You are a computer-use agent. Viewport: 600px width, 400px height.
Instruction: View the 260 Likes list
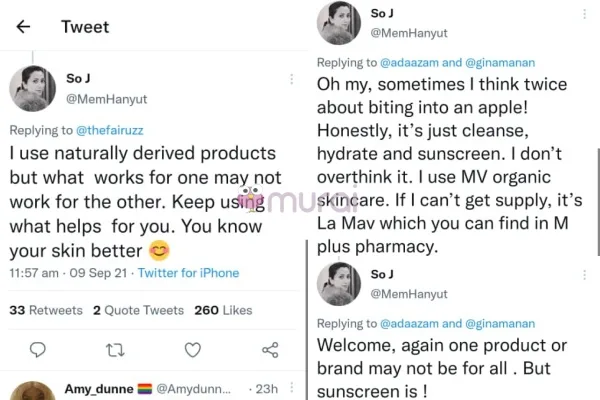[221, 310]
